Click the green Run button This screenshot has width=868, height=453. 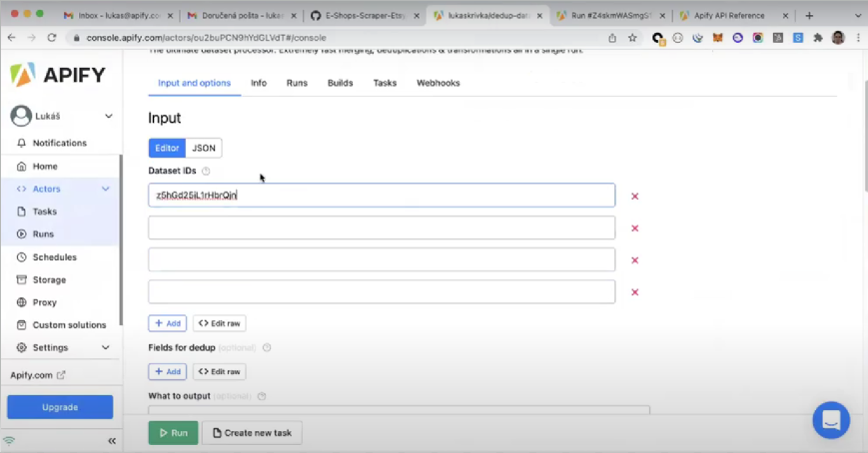click(x=173, y=432)
